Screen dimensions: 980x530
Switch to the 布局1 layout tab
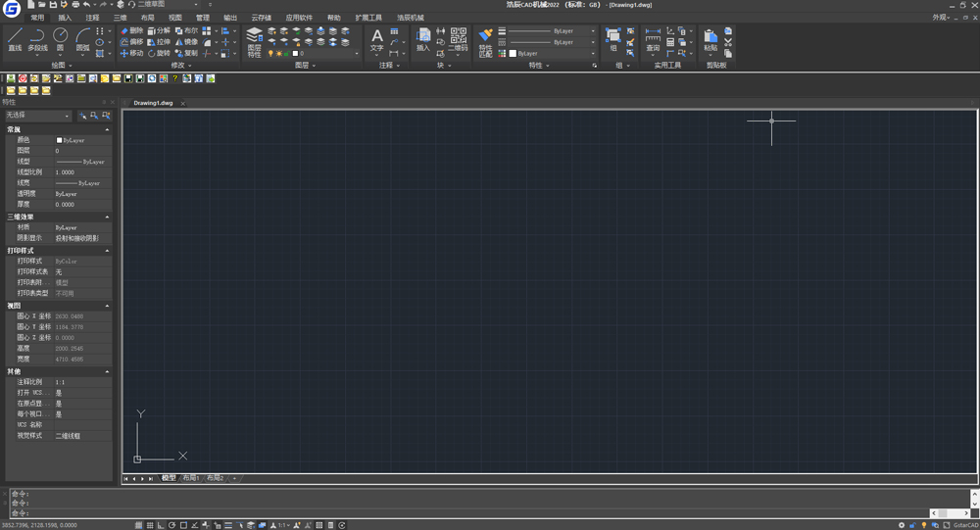(x=190, y=478)
